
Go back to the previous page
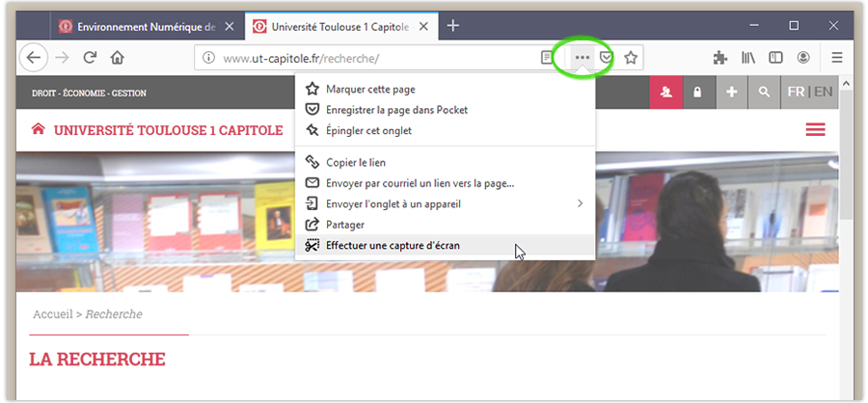tap(34, 58)
